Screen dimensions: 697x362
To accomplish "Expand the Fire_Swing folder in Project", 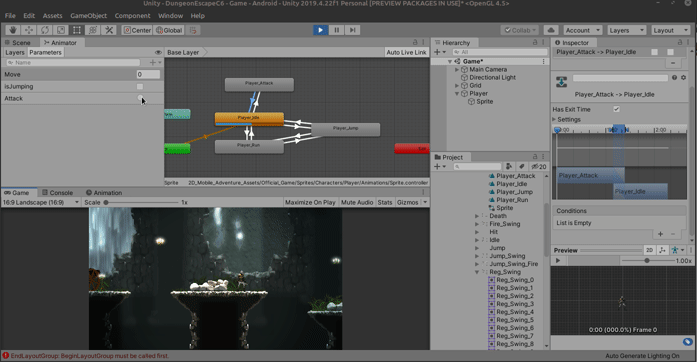I will [x=477, y=224].
